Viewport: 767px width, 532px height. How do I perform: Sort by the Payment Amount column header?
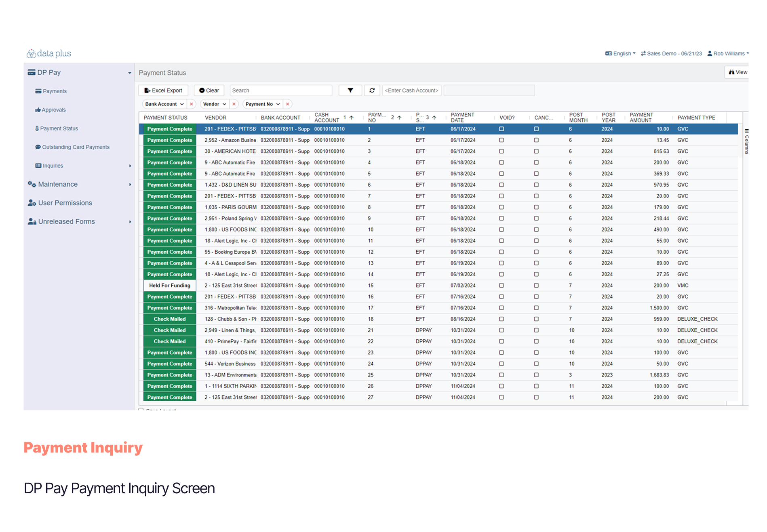tap(641, 118)
